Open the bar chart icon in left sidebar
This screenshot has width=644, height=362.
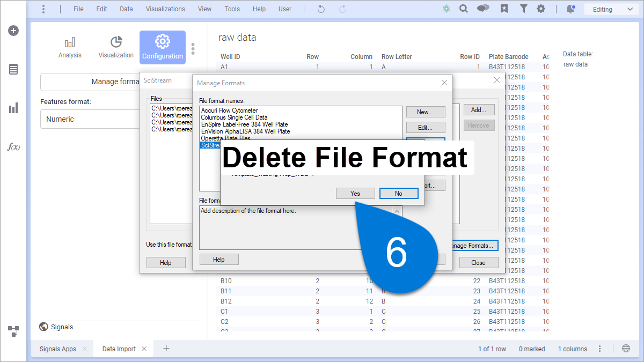13,108
